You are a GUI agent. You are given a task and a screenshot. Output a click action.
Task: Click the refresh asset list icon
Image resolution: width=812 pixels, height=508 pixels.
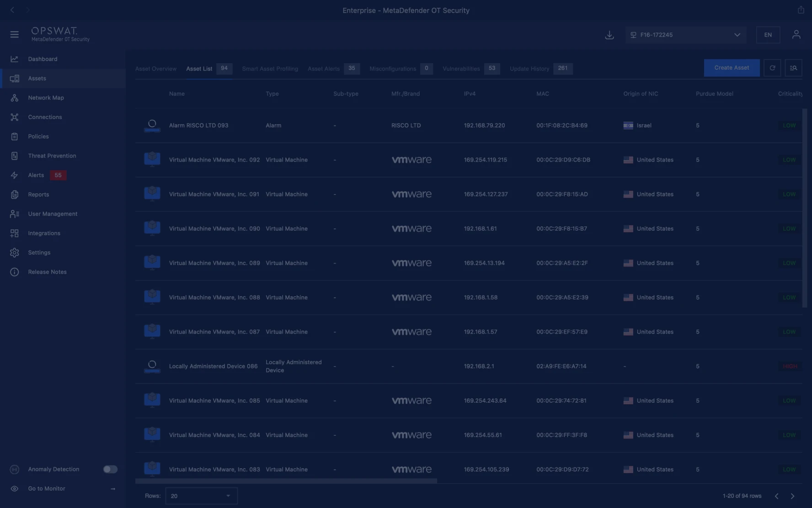[772, 68]
